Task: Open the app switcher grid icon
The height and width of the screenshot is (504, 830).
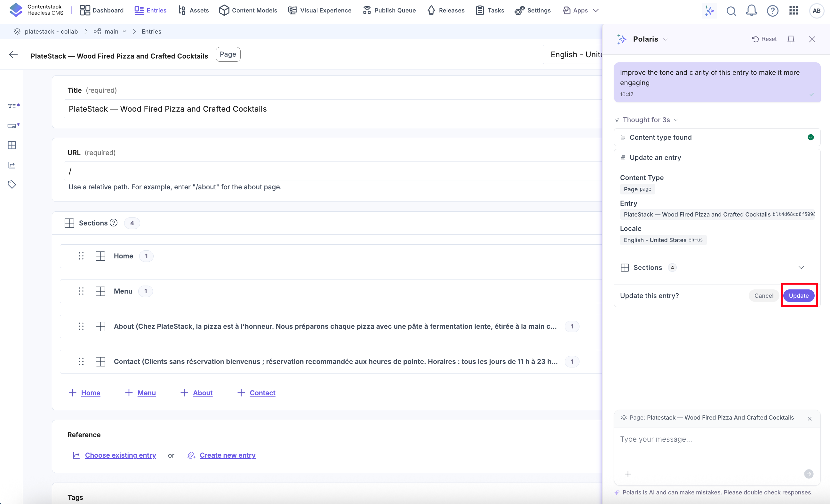Action: click(794, 11)
